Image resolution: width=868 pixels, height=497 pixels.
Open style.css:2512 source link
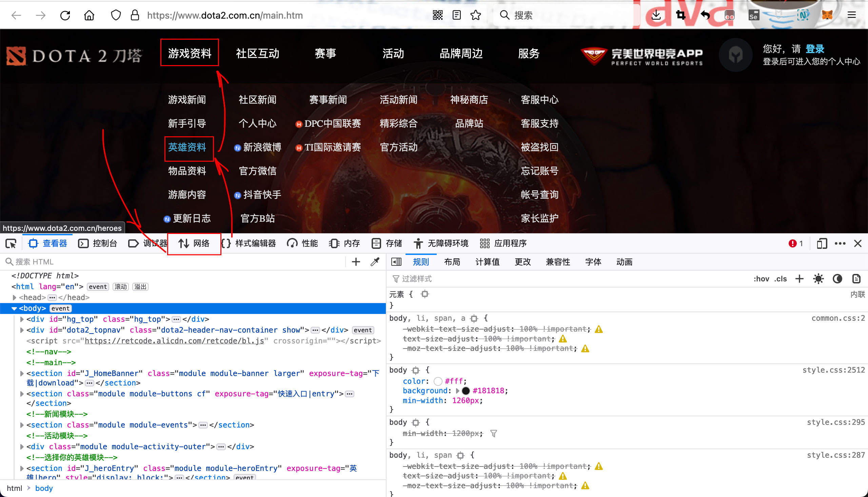coord(833,370)
